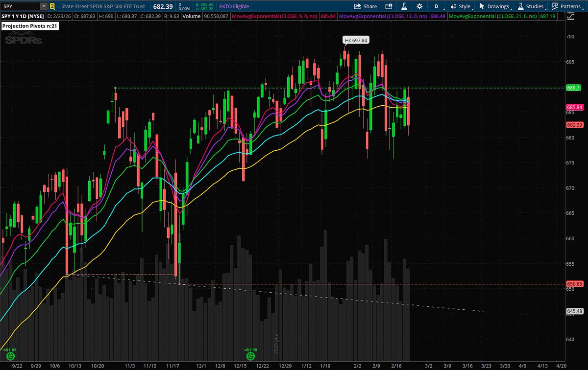Screen dimensions: 588x370
Task: Click the 11/17 date on time axis
Action: pos(172,365)
